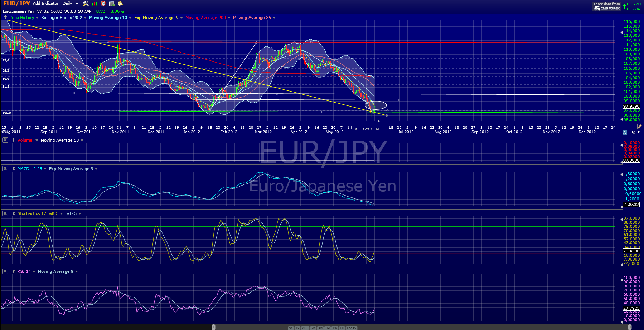Close the MACD indicator panel
Screen dimensions: 644x330
5,169
